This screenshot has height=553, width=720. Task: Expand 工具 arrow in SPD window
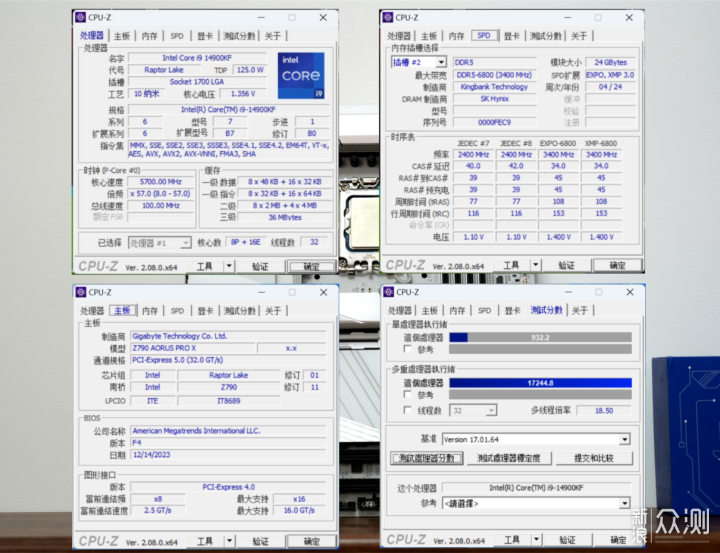[535, 265]
